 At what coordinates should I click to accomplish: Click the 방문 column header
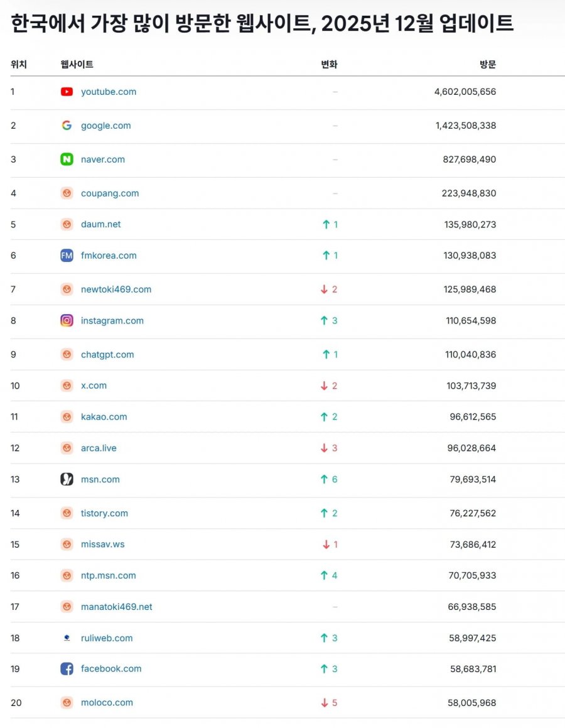(x=488, y=65)
